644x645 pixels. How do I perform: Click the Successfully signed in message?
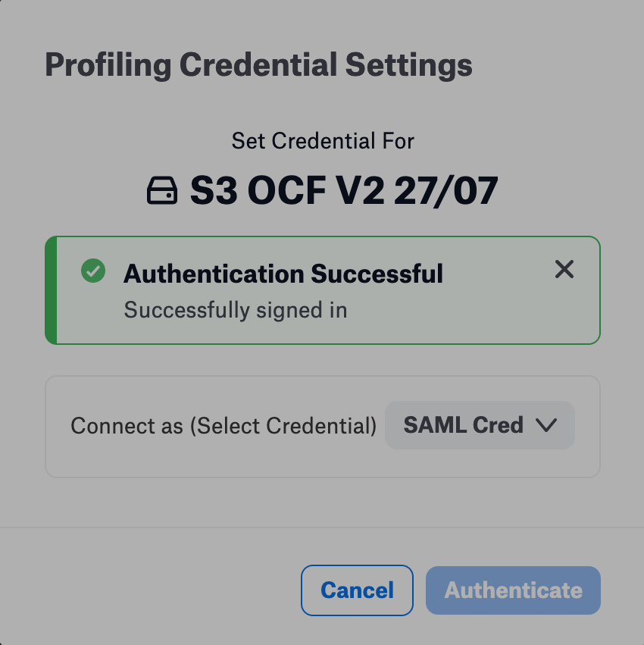[x=236, y=310]
